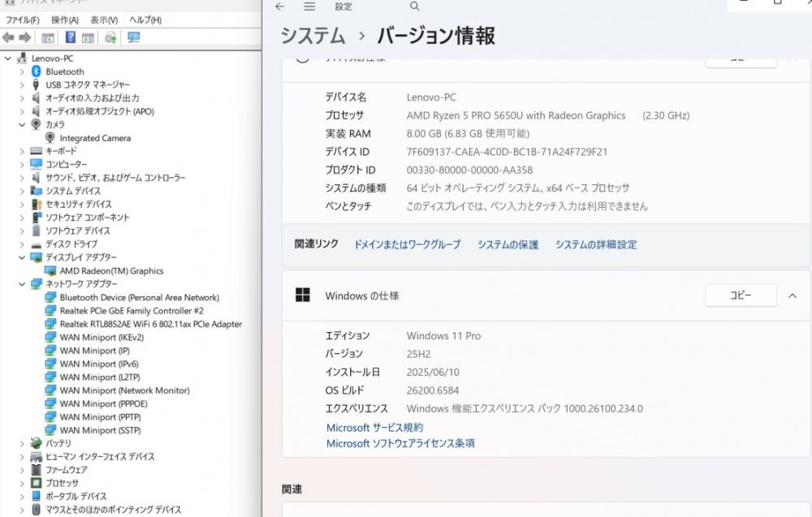This screenshot has height=517, width=812.
Task: Click the Settings search magnifier icon
Action: [x=414, y=6]
